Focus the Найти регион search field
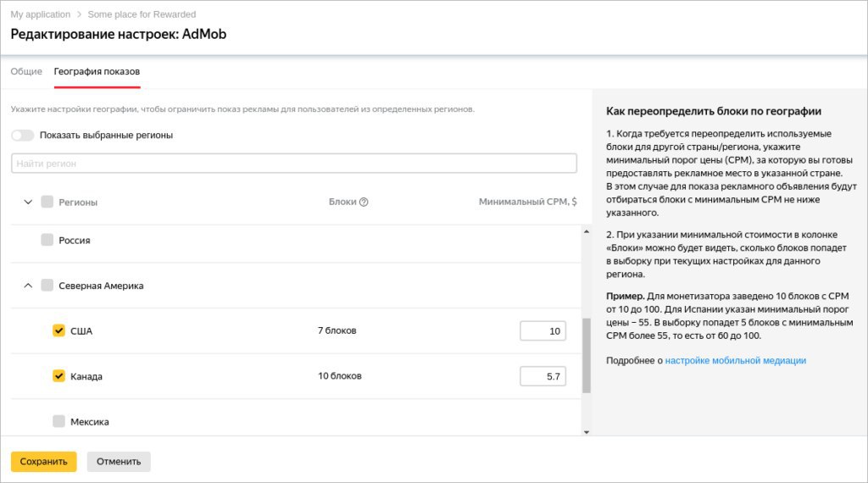The width and height of the screenshot is (868, 483). click(294, 164)
